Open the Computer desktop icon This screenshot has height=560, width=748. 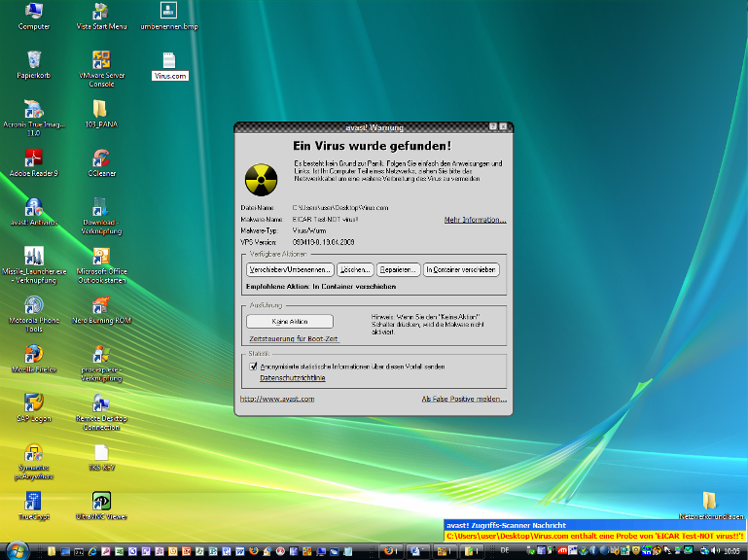pyautogui.click(x=34, y=16)
